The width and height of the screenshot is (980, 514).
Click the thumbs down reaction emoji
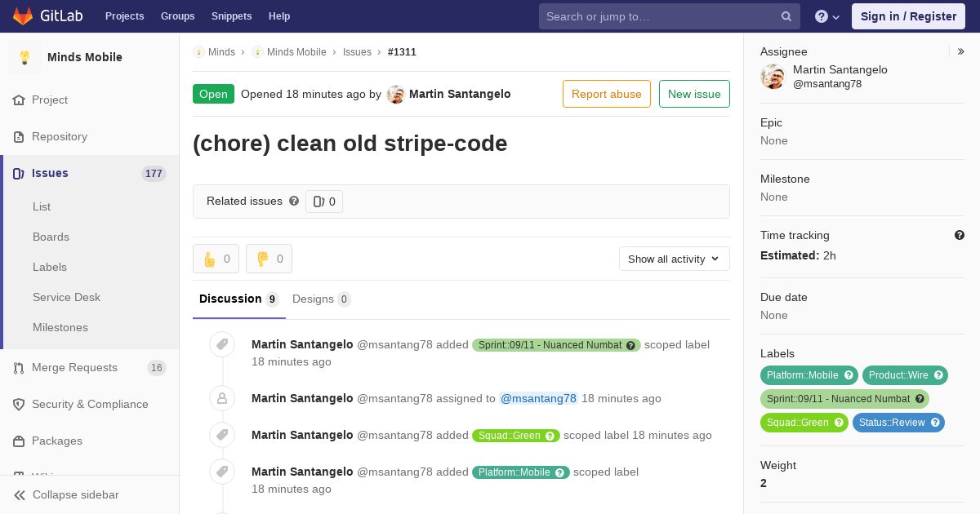[x=262, y=259]
